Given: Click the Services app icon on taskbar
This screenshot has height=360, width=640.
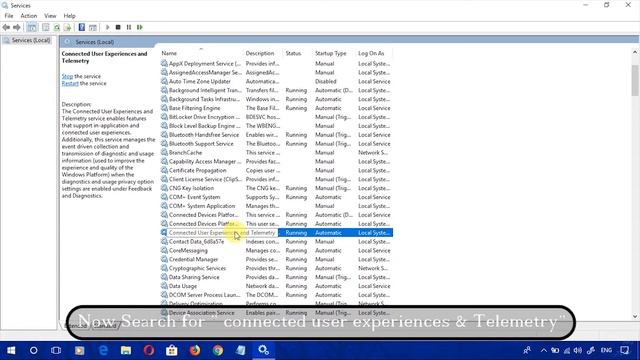Looking at the screenshot, I should pos(264,350).
